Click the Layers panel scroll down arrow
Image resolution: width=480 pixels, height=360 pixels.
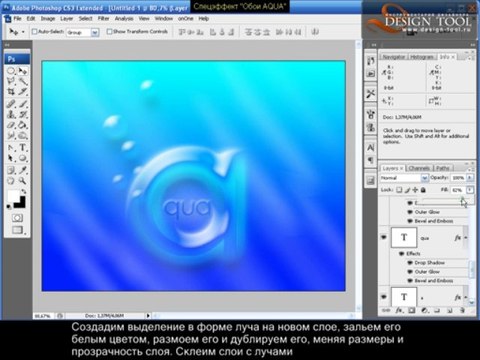[x=472, y=302]
